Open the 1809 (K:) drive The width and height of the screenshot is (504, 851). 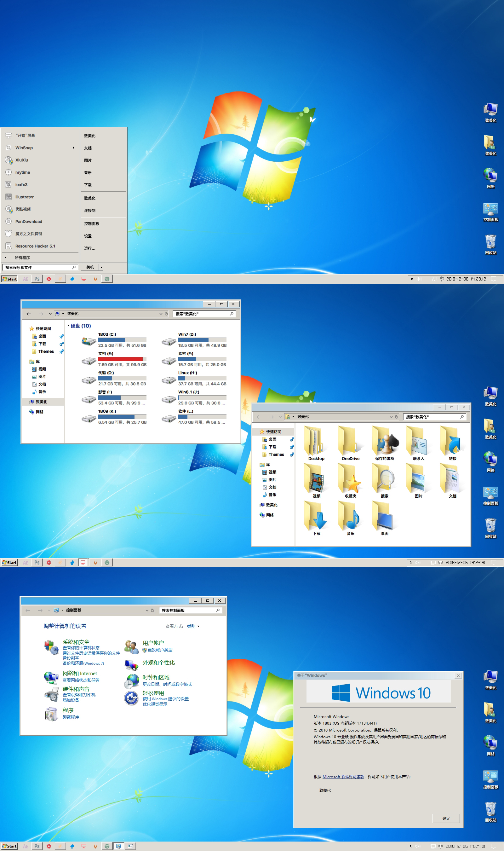[x=114, y=417]
